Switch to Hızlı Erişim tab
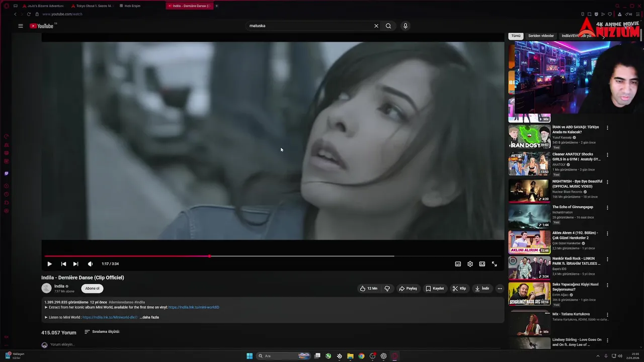This screenshot has width=644, height=362. pyautogui.click(x=130, y=6)
